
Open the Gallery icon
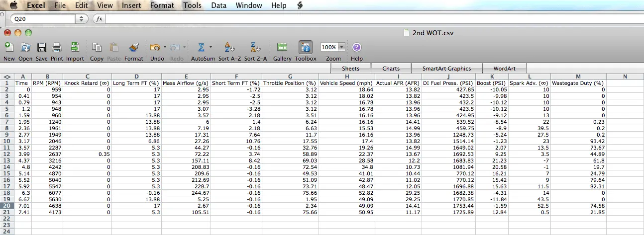tap(282, 48)
